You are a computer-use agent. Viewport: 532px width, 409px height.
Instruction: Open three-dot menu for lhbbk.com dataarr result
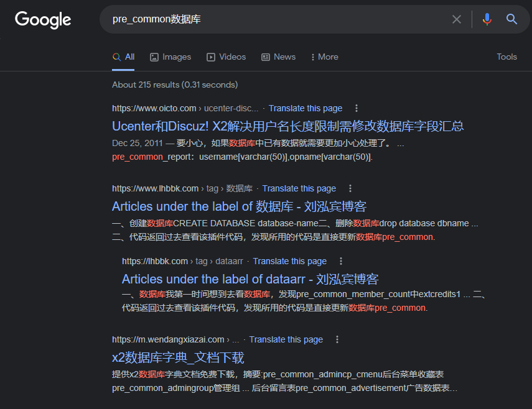[341, 261]
